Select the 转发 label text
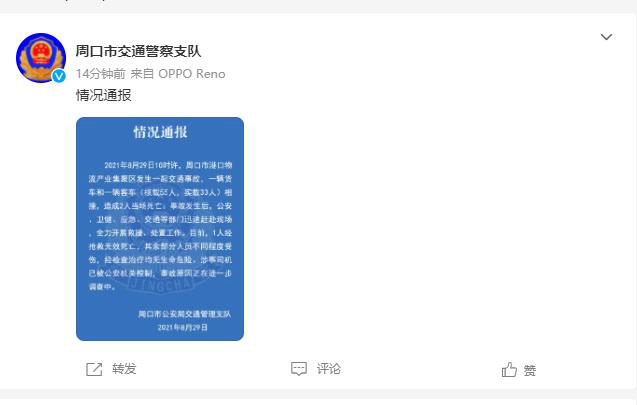Viewport: 637px width, 405px height. click(124, 369)
